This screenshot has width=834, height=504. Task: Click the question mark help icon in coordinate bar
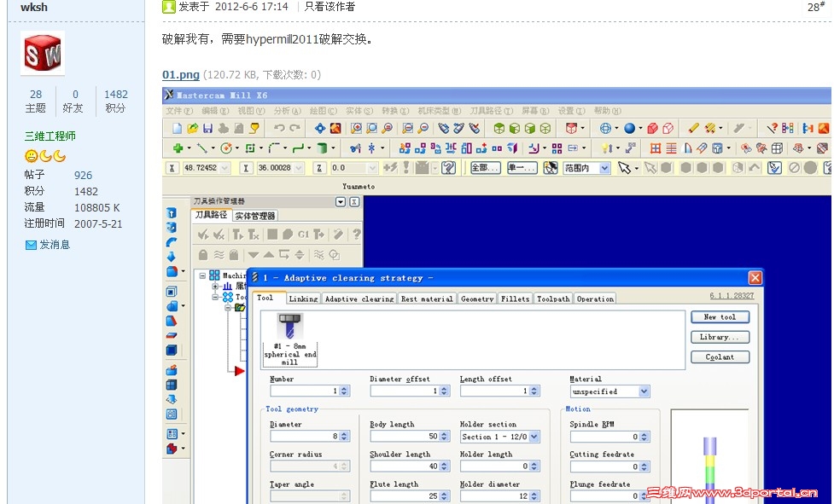tap(448, 168)
